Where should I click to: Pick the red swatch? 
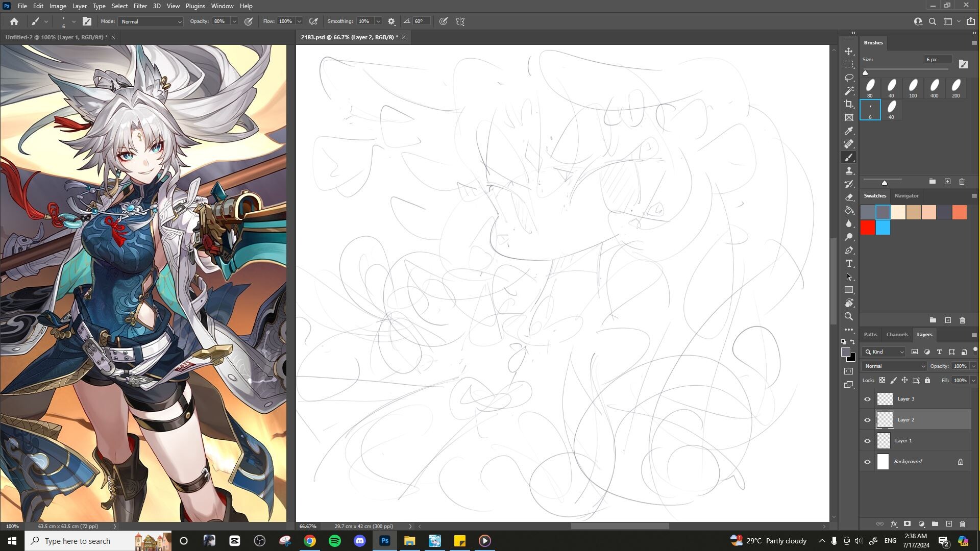tap(868, 228)
